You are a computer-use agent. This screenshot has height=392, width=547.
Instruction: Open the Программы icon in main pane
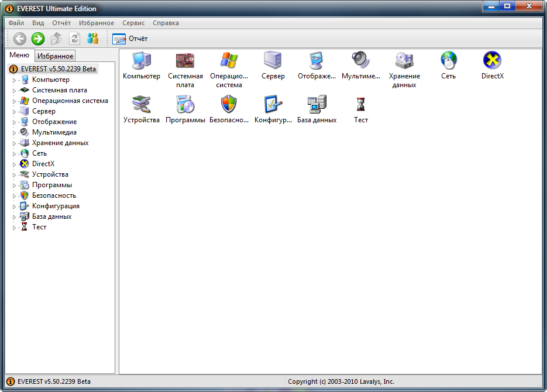pos(185,104)
